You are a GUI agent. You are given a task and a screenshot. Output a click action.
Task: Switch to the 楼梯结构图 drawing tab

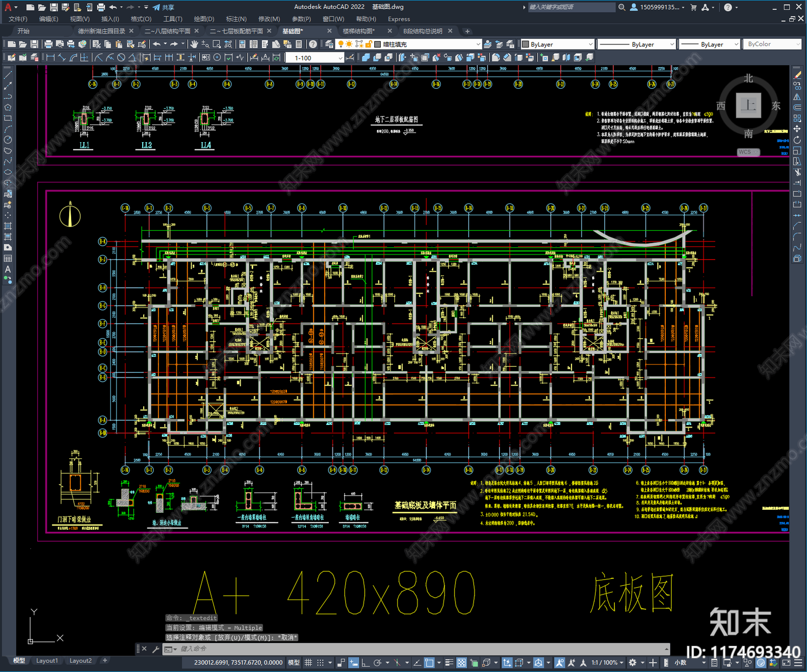pos(359,31)
